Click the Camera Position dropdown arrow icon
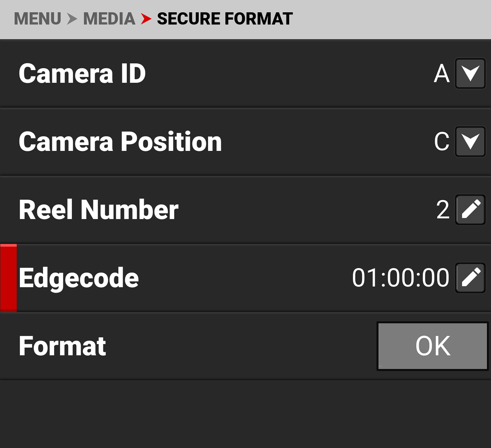This screenshot has width=491, height=448. coord(470,142)
